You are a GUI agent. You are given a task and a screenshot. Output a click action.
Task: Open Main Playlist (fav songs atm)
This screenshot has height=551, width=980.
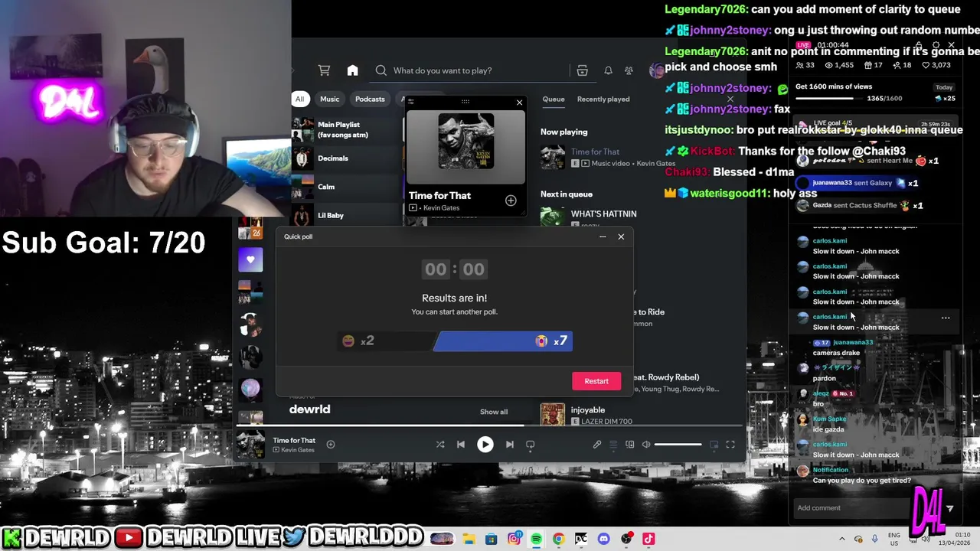tap(345, 129)
